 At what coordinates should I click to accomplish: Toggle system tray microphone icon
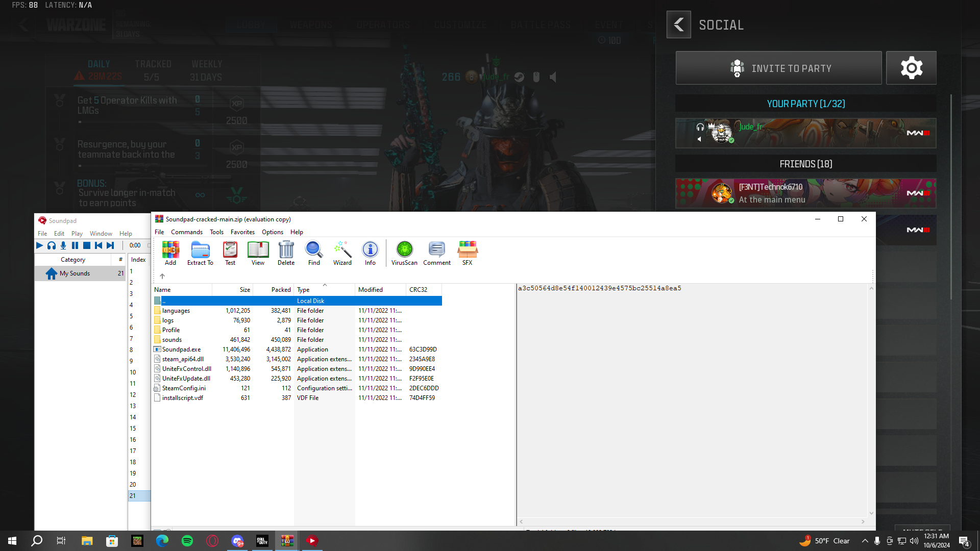[877, 541]
